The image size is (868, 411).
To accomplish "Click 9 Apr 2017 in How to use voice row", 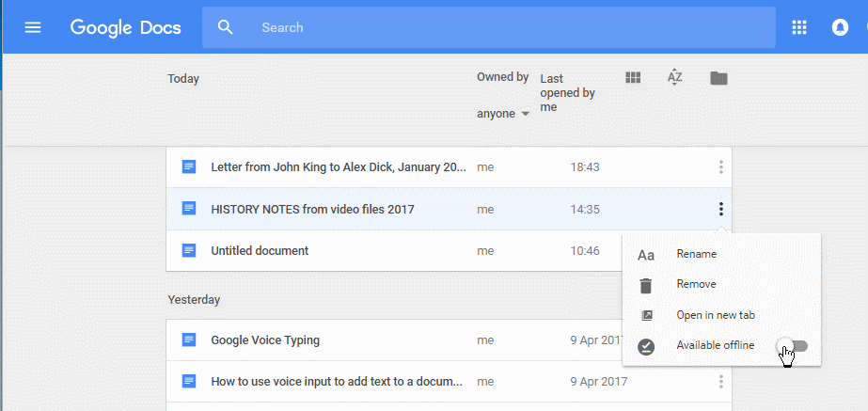I will (x=599, y=381).
